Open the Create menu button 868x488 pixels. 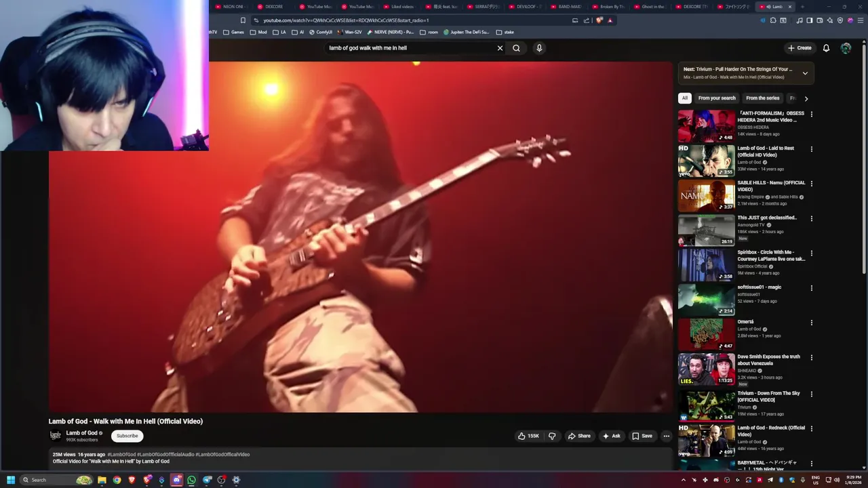pyautogui.click(x=800, y=48)
